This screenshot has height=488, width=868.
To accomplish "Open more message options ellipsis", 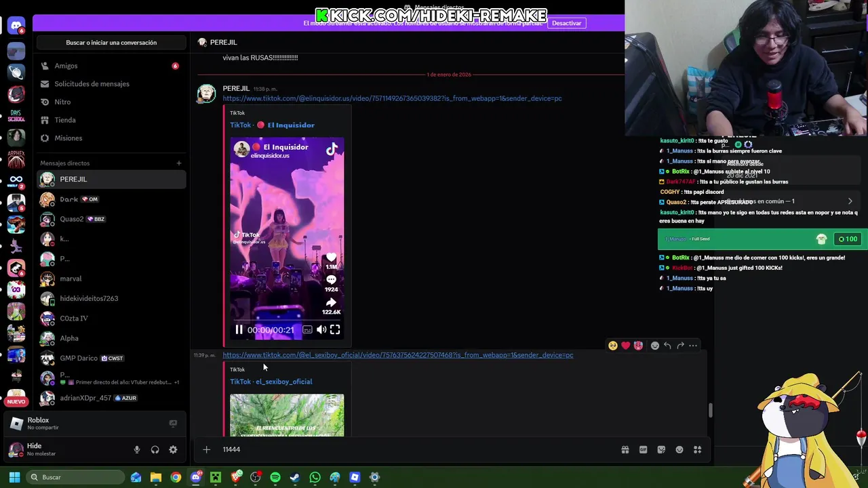I will (692, 346).
